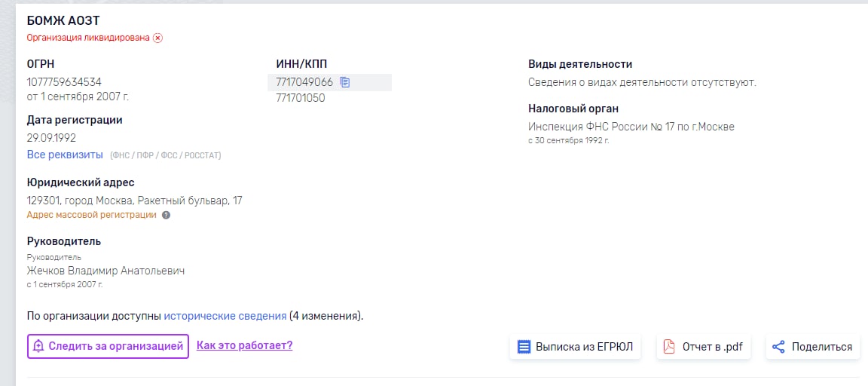Click the БОМЖ АОЗТ organization title
The height and width of the screenshot is (386, 868).
pos(63,21)
